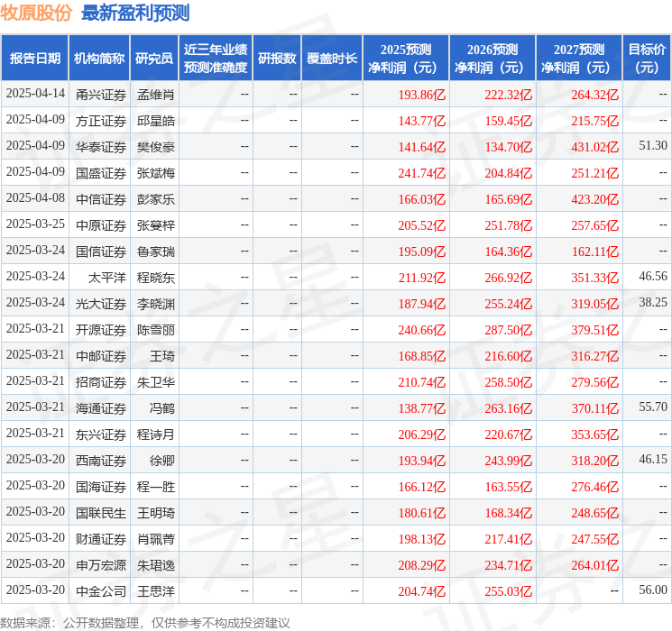The width and height of the screenshot is (672, 631).
Task: Click the 报告日期 column header
Action: tap(34, 58)
